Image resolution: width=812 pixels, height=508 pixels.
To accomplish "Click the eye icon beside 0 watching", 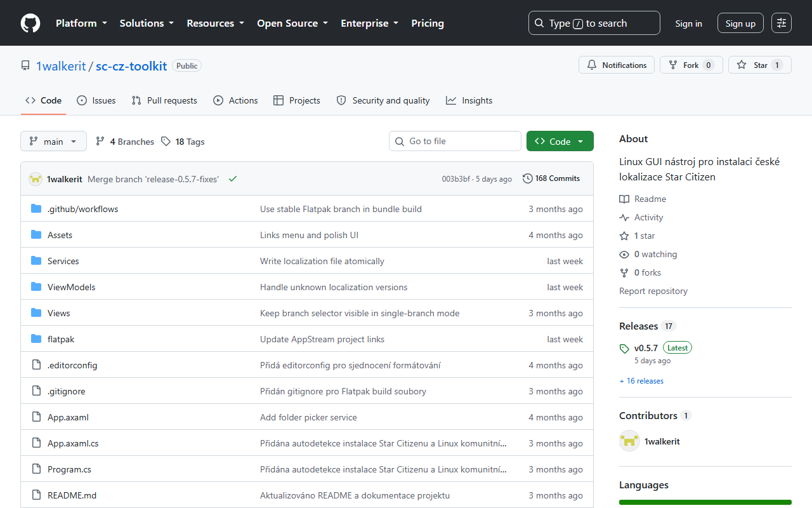I will [x=624, y=255].
